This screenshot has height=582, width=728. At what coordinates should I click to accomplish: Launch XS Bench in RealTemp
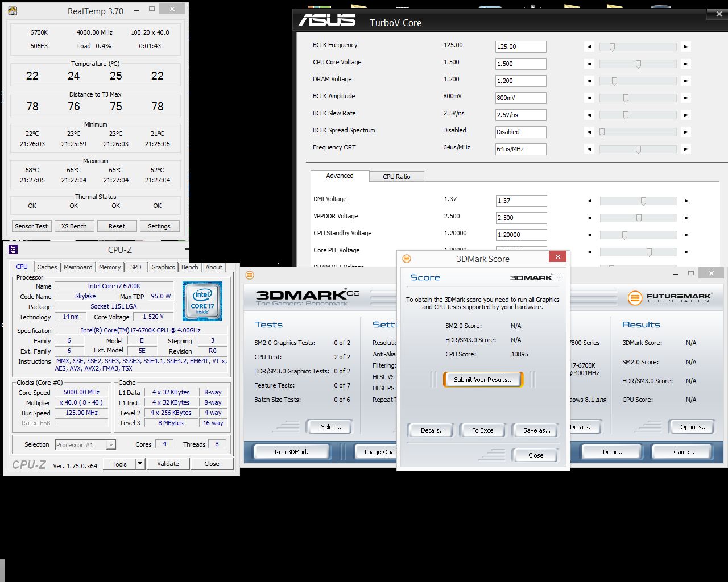click(x=74, y=226)
